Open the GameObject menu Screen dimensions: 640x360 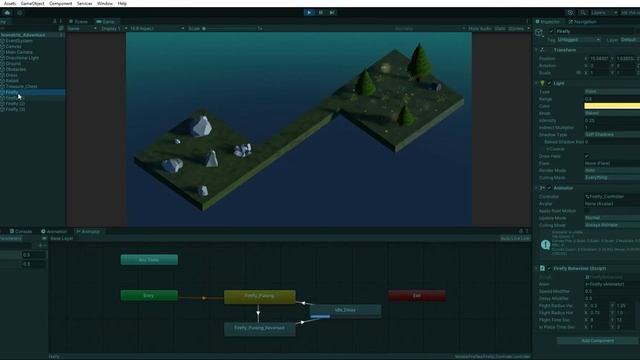click(x=32, y=3)
